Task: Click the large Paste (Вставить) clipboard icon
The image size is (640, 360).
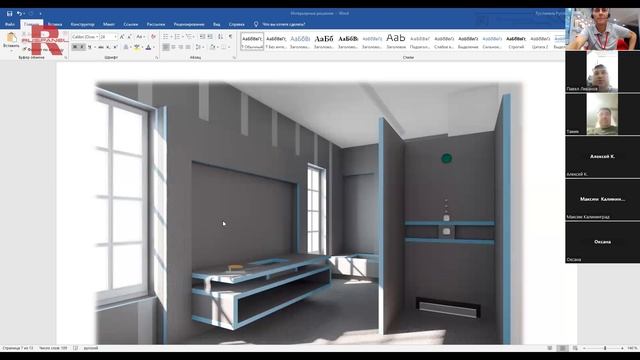Action: click(x=11, y=38)
